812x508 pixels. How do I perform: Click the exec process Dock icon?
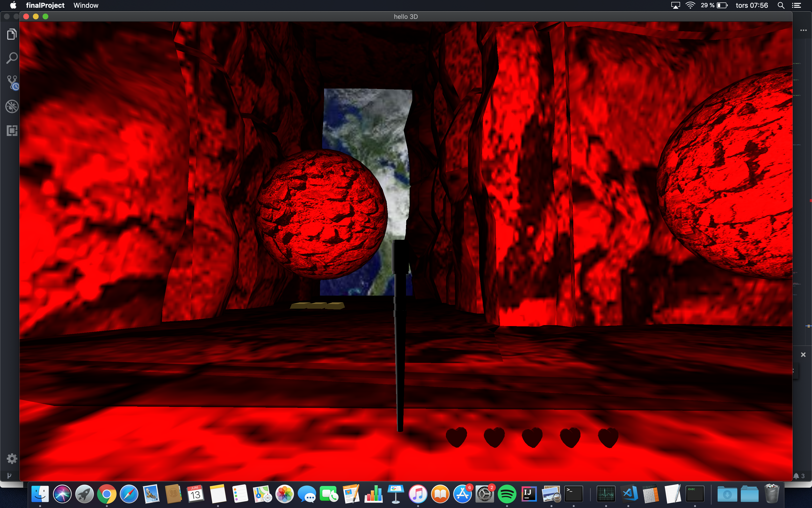pyautogui.click(x=695, y=494)
